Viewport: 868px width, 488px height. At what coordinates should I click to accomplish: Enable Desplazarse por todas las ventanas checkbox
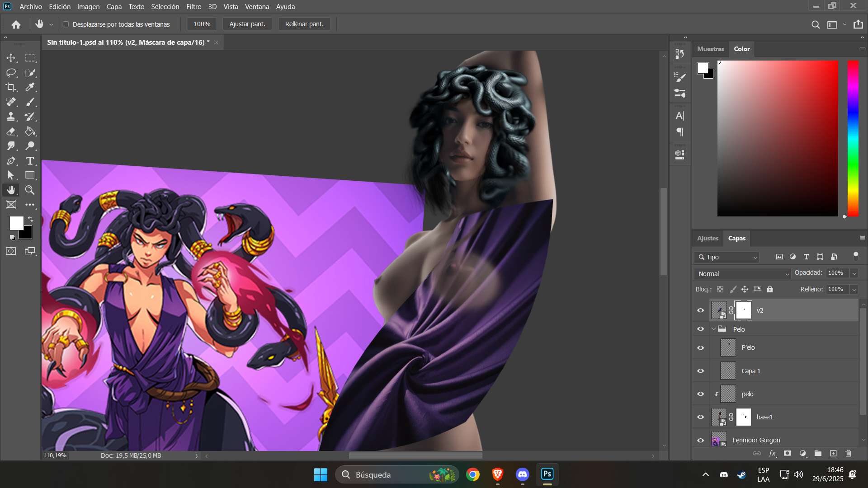[x=66, y=24]
